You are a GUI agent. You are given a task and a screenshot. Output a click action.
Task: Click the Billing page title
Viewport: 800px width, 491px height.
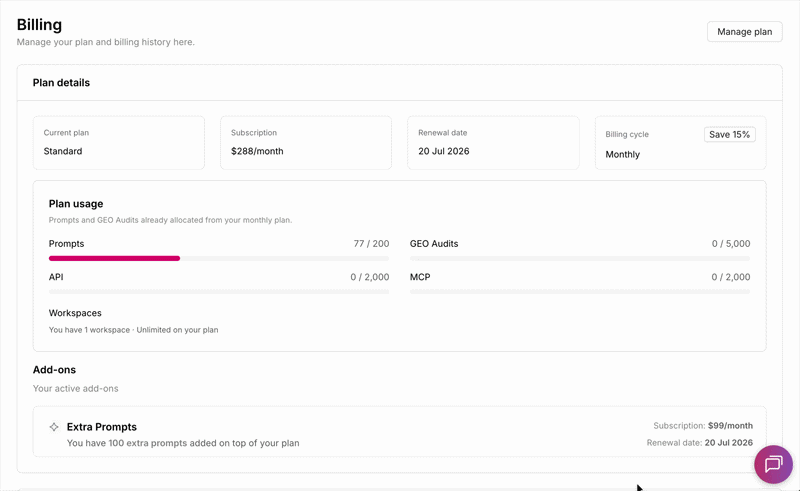39,24
